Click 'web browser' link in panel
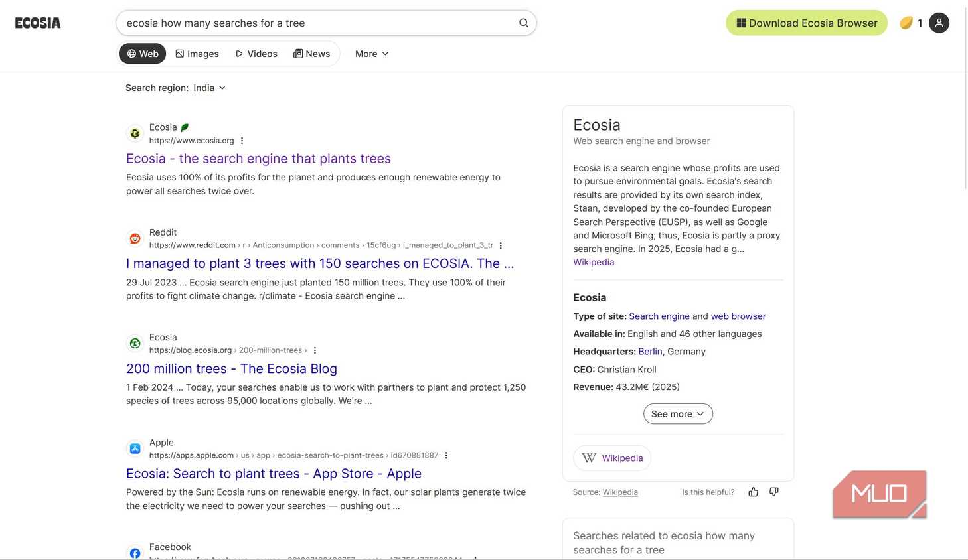Image resolution: width=968 pixels, height=560 pixels. 738,316
